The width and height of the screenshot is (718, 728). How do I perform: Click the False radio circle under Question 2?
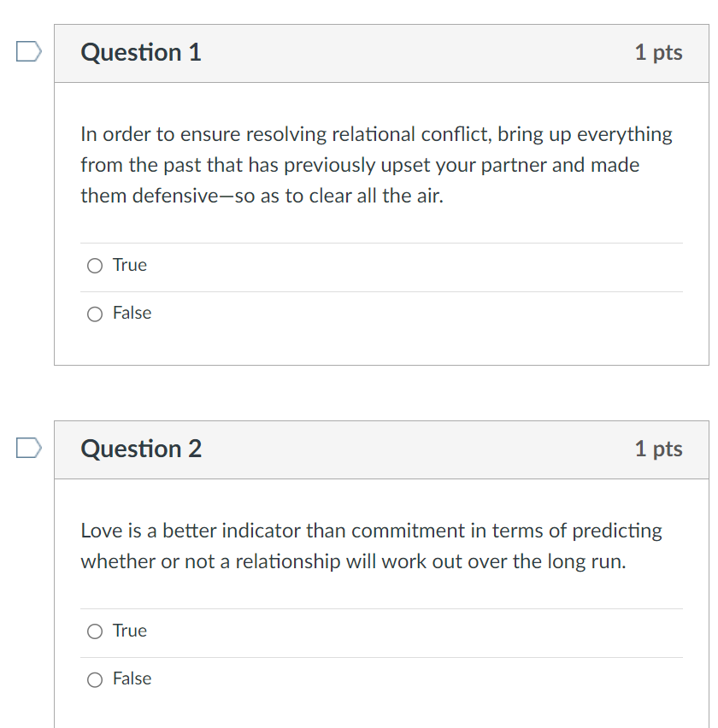95,679
